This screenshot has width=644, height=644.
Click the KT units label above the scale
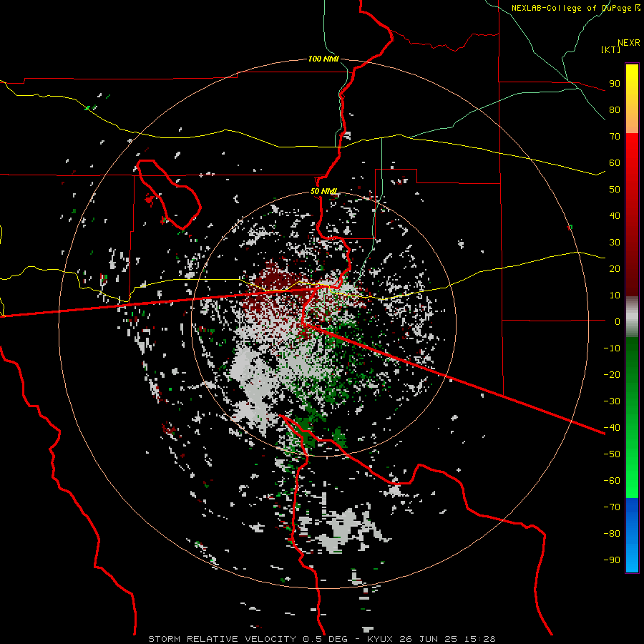[x=611, y=49]
